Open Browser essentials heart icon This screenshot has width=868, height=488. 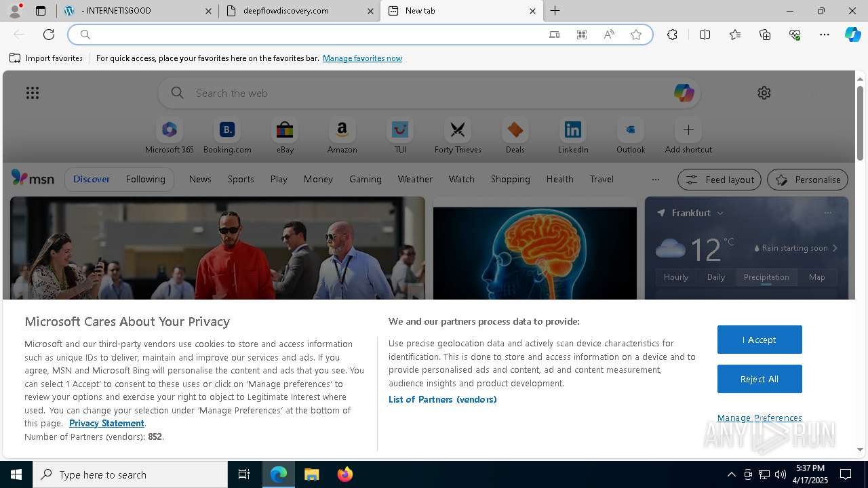click(795, 35)
